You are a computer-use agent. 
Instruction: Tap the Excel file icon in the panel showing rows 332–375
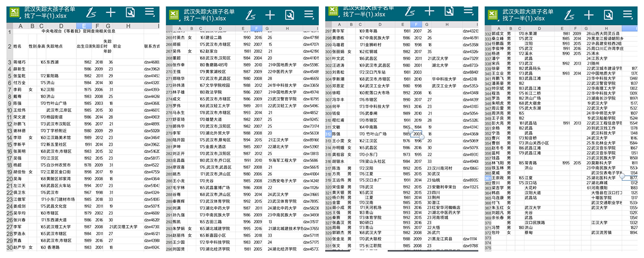tap(492, 15)
